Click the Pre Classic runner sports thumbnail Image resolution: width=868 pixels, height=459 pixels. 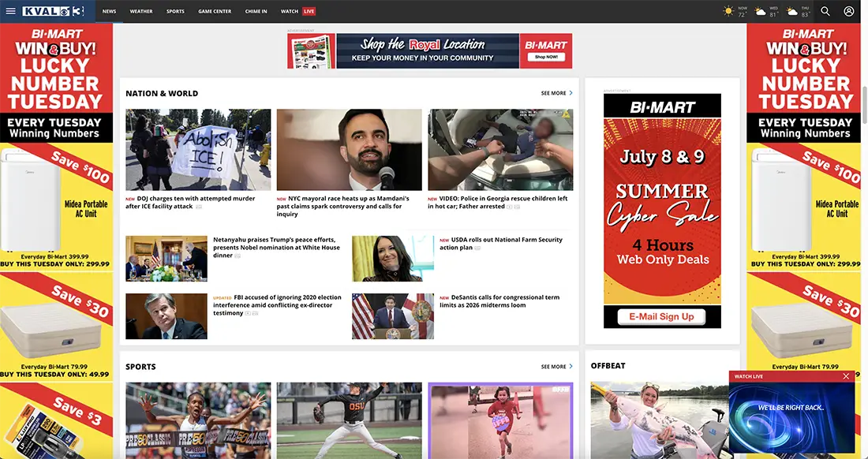[198, 420]
